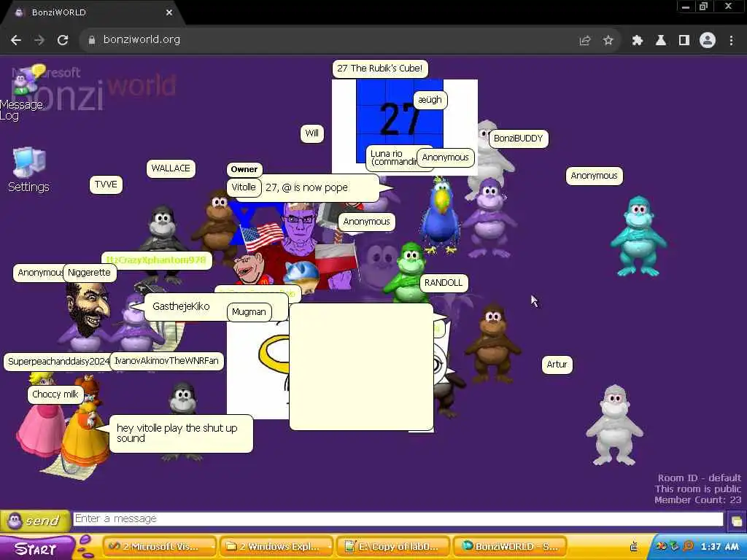Open the Settings computer icon
747x560 pixels.
28,169
